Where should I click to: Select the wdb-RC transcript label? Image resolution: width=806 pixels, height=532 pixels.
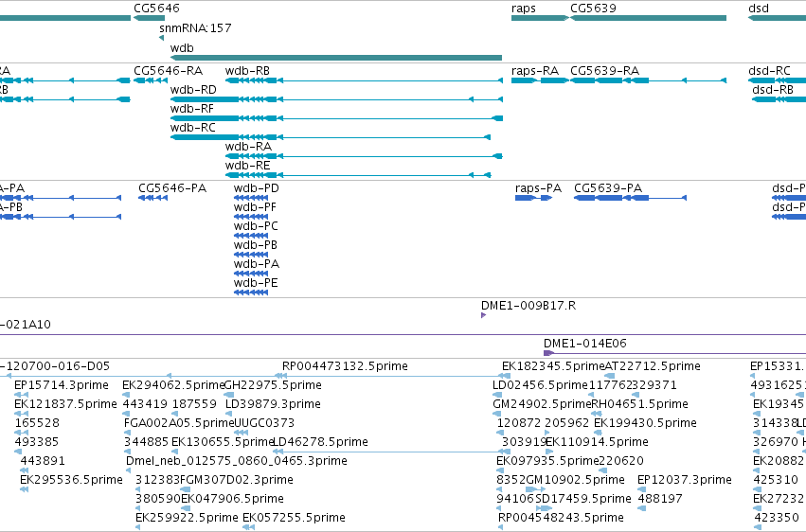(193, 128)
